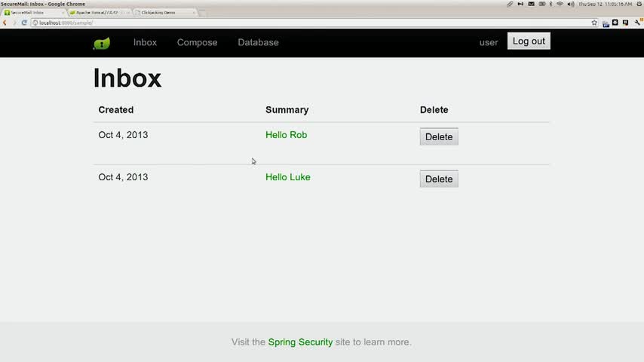Click the mail envelope indicator in system tray
Viewport: 644px width, 362px height.
(x=532, y=4)
